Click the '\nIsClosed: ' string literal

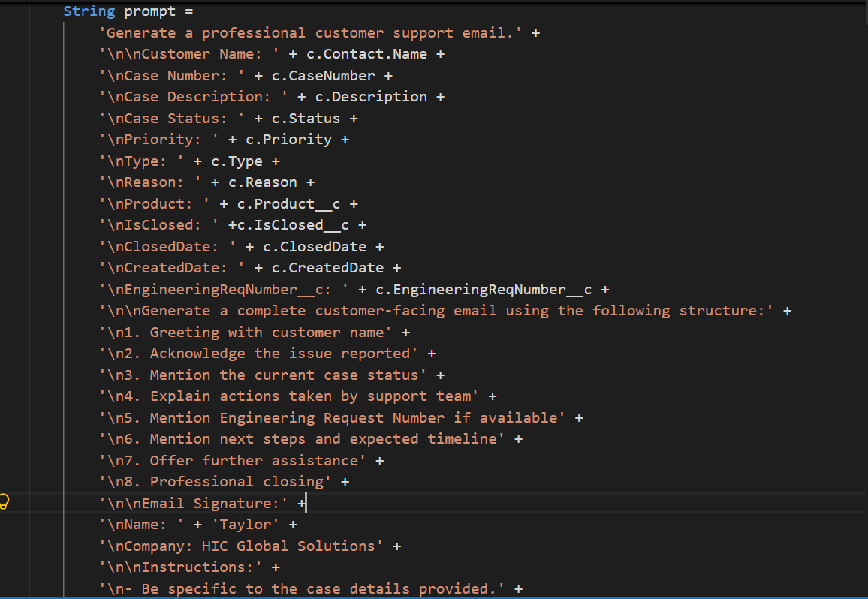tap(159, 225)
